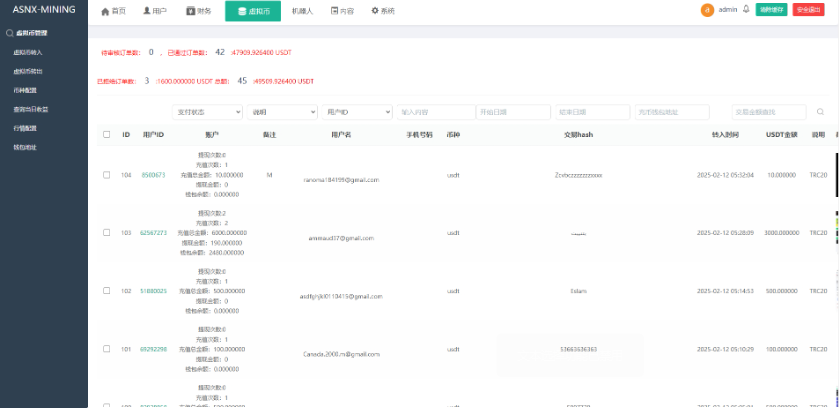This screenshot has height=408, width=839.
Task: Click hash value Zcvbczzzzzzzxxxx
Action: (x=578, y=175)
